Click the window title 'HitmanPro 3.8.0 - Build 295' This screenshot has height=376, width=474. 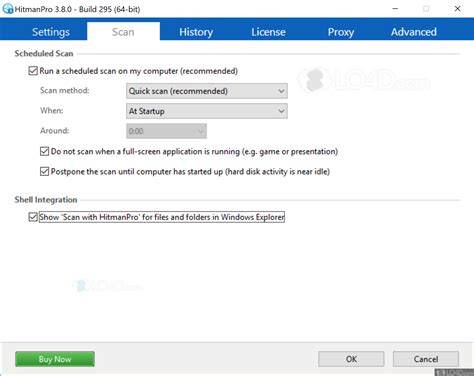77,9
